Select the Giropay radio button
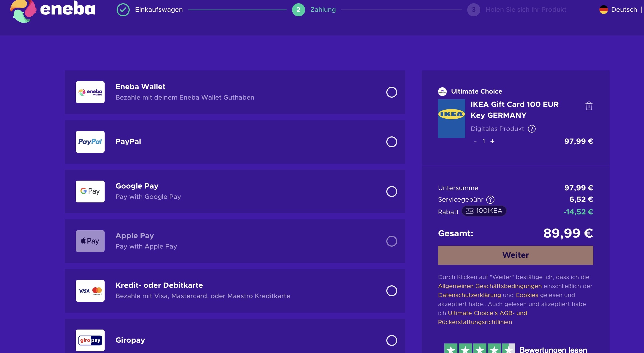 pos(391,340)
